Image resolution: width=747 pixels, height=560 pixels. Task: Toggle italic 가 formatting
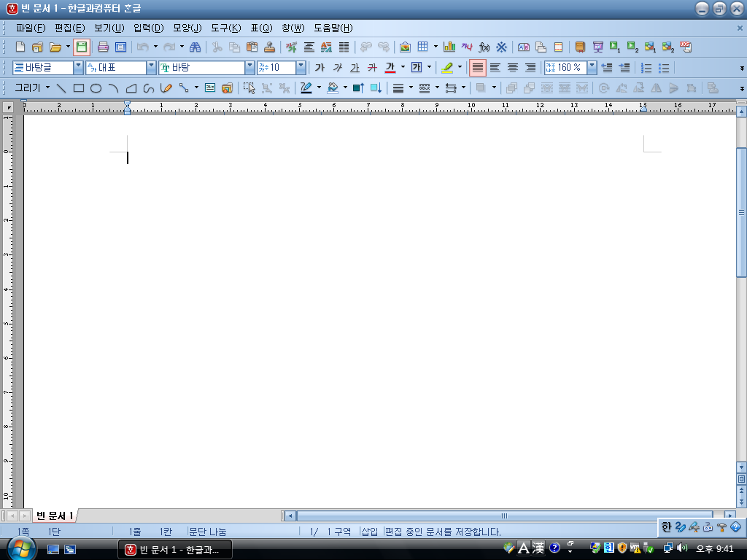[337, 68]
